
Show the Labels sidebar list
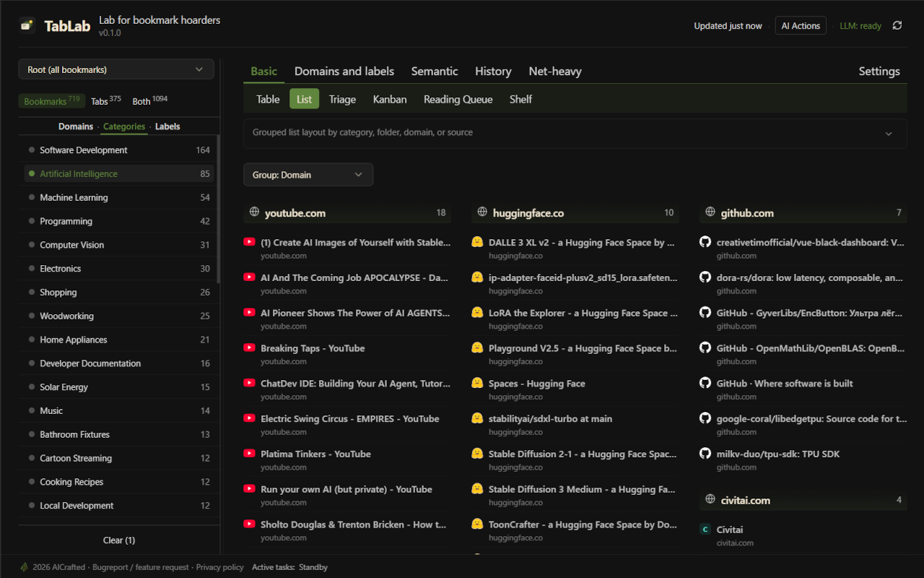click(167, 126)
